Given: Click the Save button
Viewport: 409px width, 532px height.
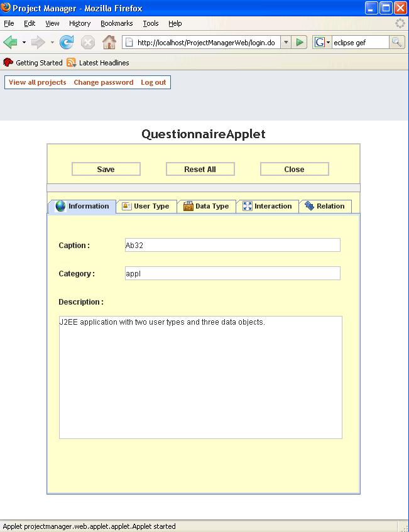Looking at the screenshot, I should [x=106, y=169].
